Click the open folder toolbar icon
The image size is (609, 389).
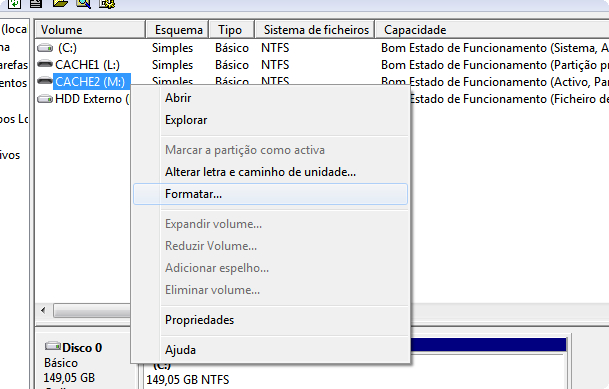(x=60, y=3)
